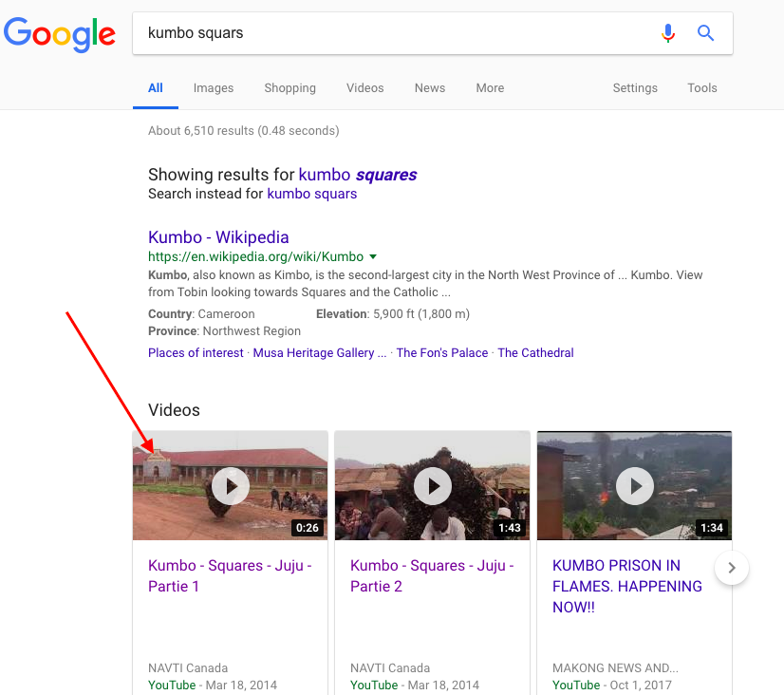Start voice search with microphone icon

point(668,33)
